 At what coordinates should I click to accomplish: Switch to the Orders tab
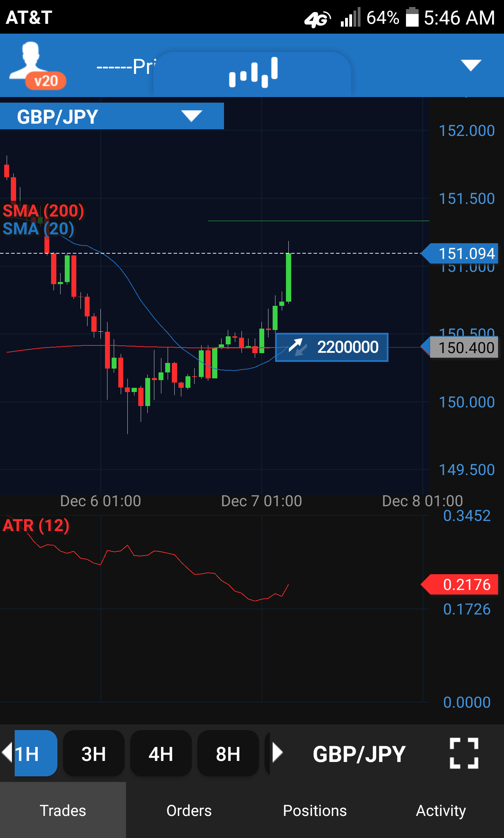189,810
